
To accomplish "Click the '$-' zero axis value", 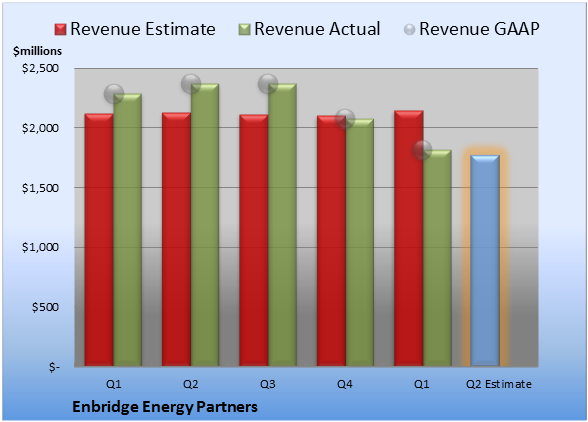I will (x=54, y=367).
